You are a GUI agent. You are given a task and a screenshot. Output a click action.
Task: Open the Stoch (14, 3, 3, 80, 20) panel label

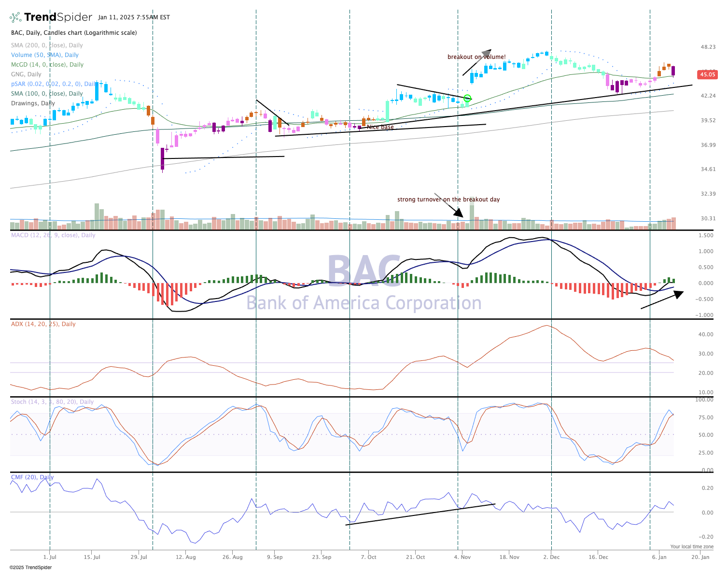click(52, 402)
